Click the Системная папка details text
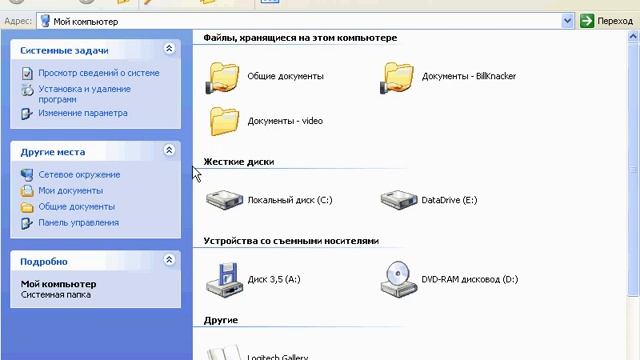Viewport: 640px width, 360px height. click(56, 295)
